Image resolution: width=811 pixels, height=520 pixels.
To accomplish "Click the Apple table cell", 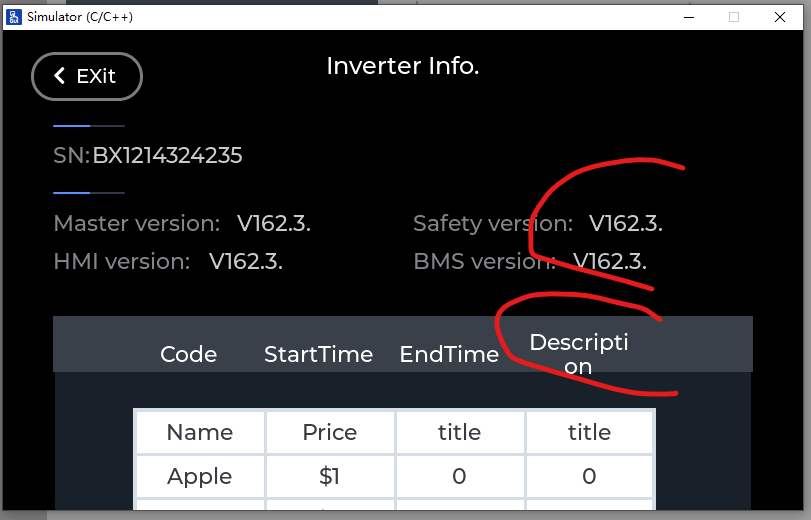I will 200,476.
